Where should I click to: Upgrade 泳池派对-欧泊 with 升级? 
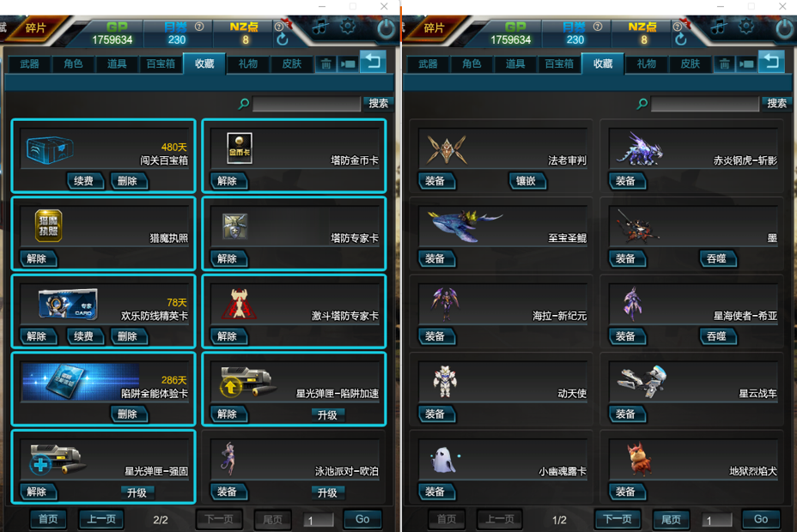(327, 493)
